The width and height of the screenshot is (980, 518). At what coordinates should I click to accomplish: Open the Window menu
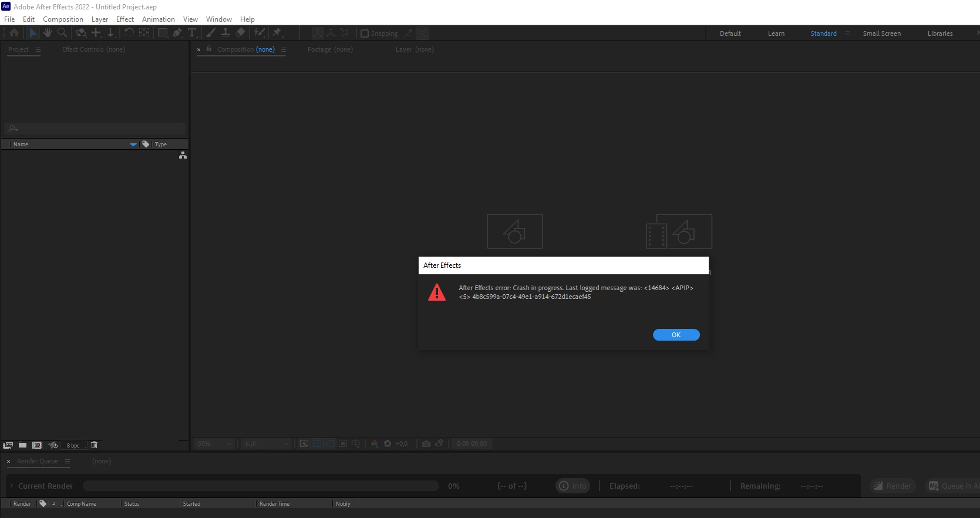click(219, 19)
